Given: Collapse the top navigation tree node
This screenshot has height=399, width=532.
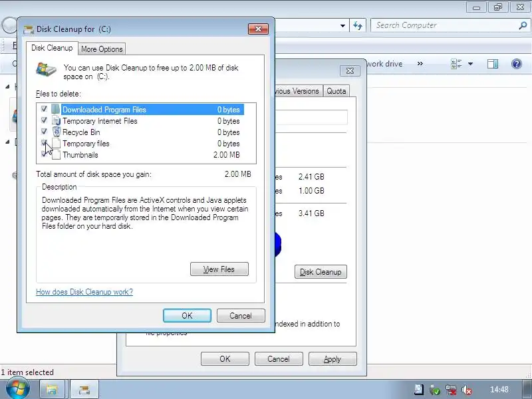Looking at the screenshot, I should (x=7, y=86).
